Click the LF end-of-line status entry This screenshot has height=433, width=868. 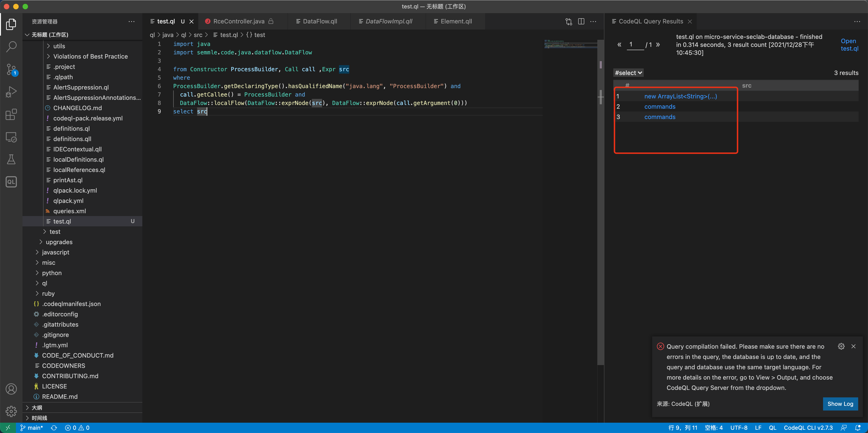pyautogui.click(x=758, y=428)
